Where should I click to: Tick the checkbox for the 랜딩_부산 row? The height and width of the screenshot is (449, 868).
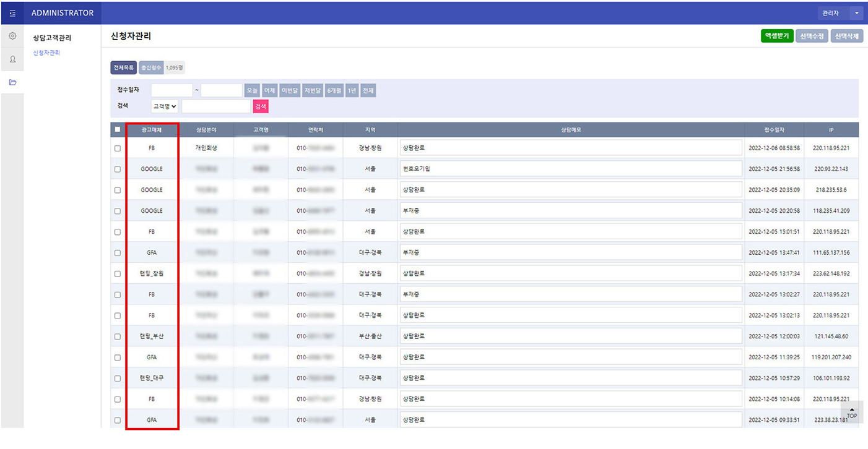(118, 336)
